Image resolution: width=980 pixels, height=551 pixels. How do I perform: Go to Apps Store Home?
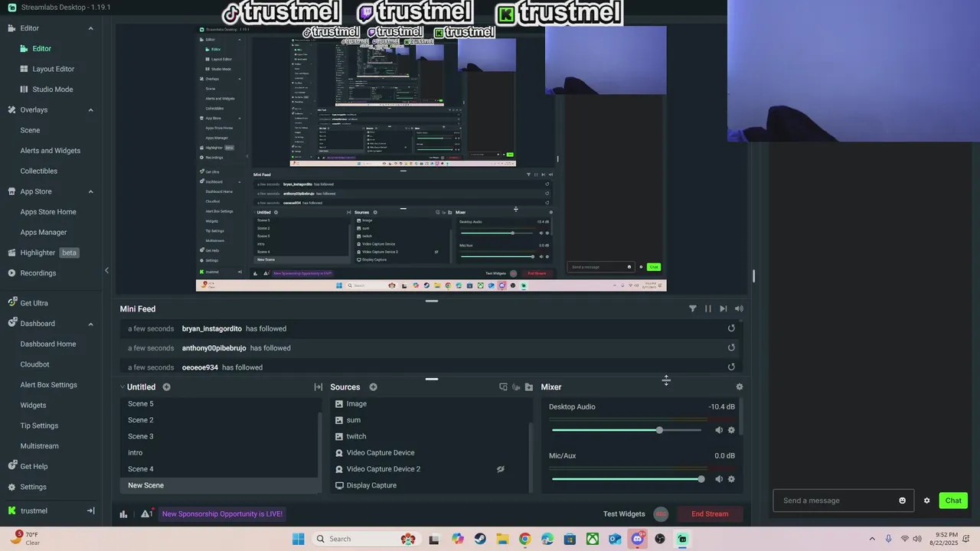click(48, 212)
